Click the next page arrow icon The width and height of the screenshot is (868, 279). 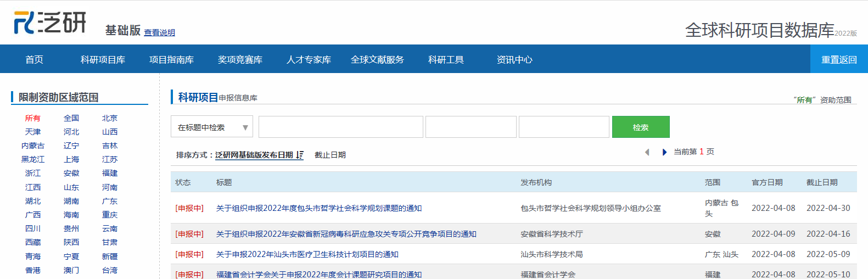click(664, 152)
